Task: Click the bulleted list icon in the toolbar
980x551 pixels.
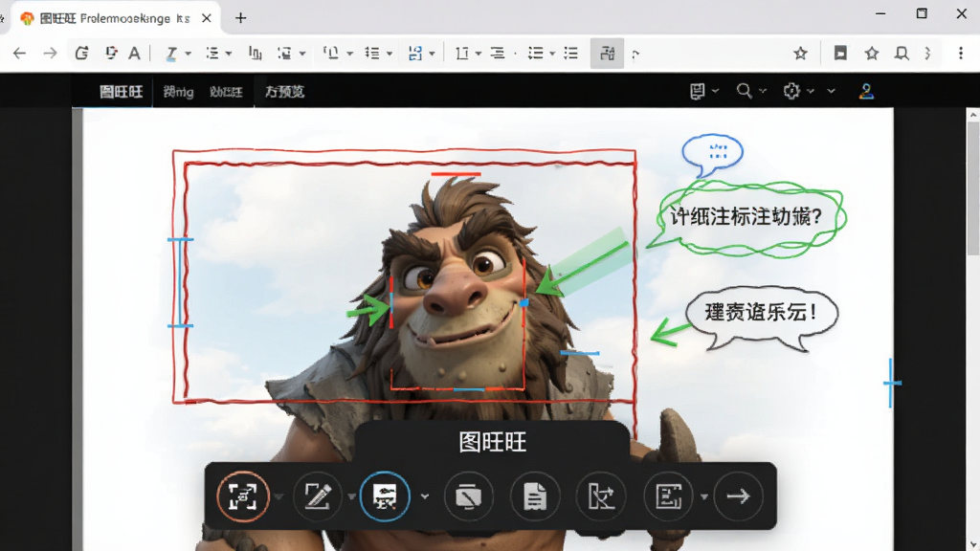Action: click(x=535, y=54)
